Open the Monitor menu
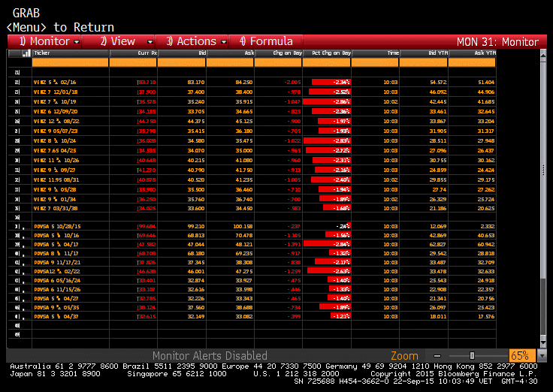Viewport: 553px width, 392px height. coord(44,41)
